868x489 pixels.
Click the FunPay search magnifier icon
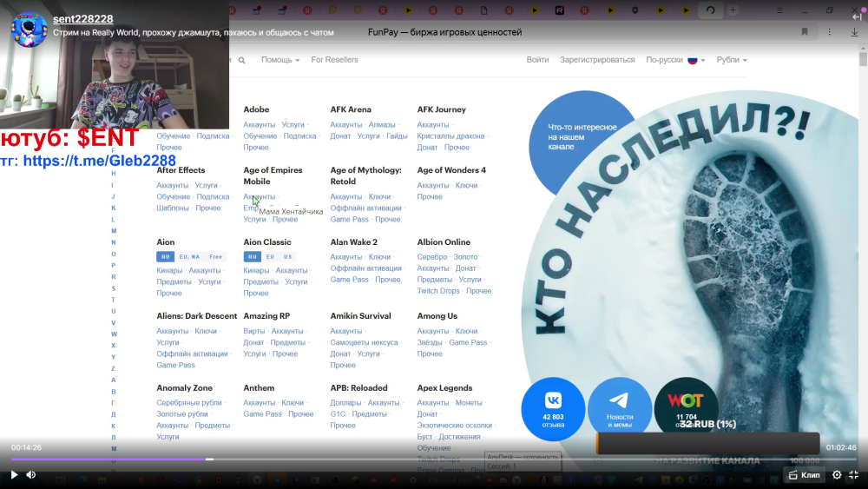coord(242,60)
